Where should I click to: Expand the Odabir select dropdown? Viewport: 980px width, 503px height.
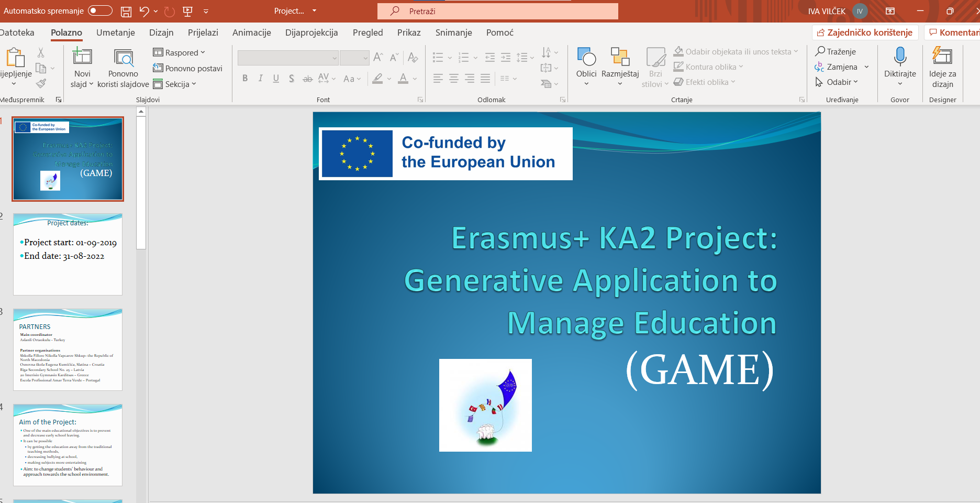837,82
